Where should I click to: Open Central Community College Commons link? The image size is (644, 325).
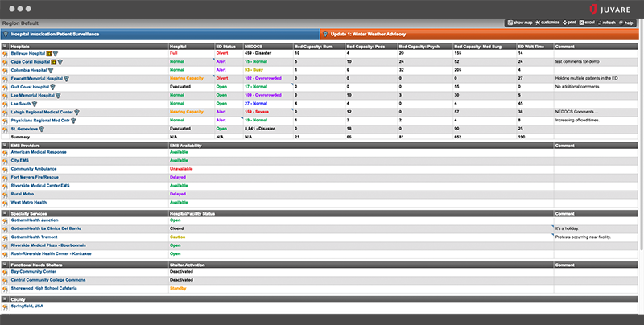48,280
